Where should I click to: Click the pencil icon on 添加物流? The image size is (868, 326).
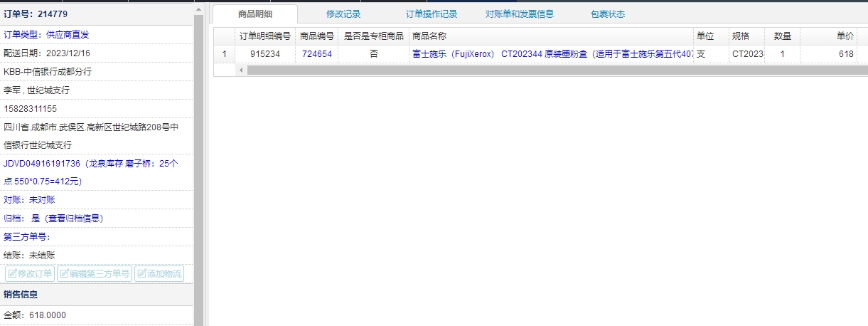pyautogui.click(x=142, y=274)
